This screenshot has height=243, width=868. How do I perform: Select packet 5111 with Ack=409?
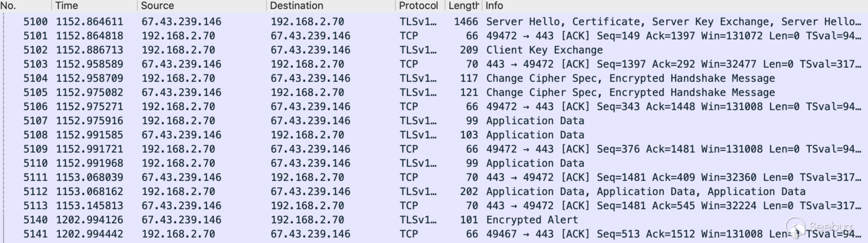[622, 177]
